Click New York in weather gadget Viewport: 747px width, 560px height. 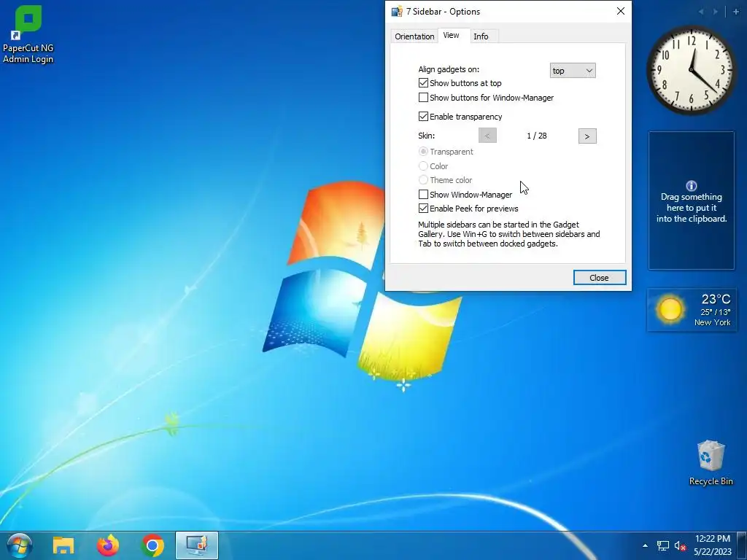click(x=712, y=322)
